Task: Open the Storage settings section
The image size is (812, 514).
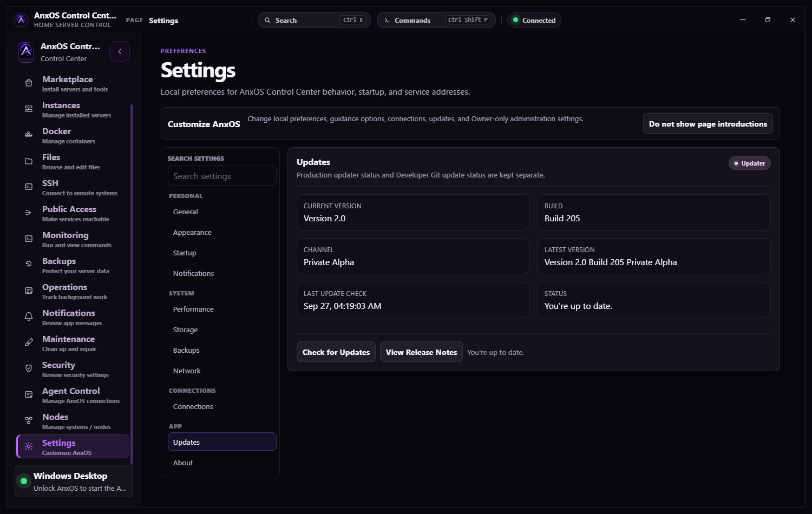Action: click(x=222, y=330)
